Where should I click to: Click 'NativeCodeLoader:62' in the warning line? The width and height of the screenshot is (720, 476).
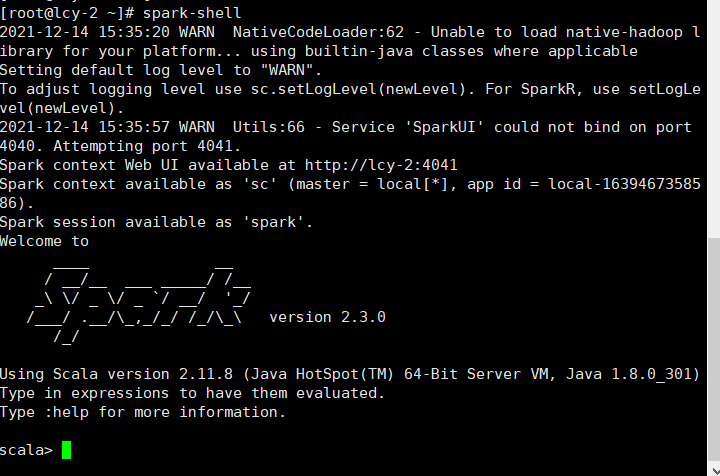pos(318,32)
